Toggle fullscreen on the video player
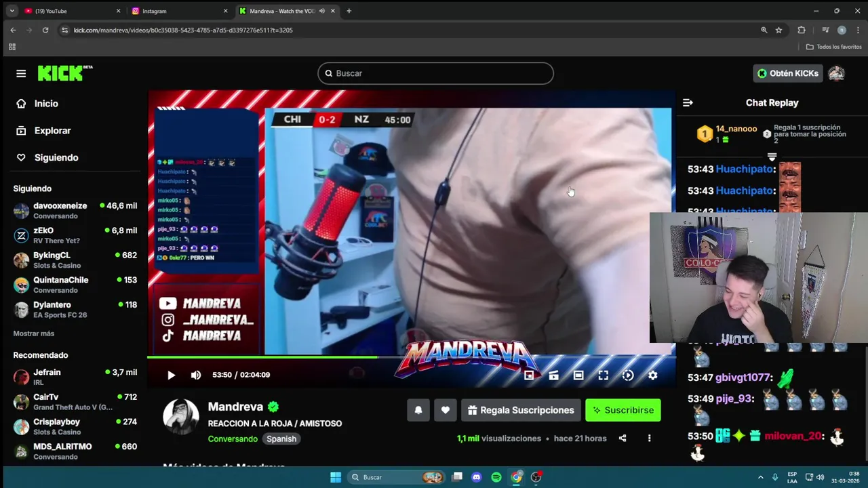 [x=603, y=375]
